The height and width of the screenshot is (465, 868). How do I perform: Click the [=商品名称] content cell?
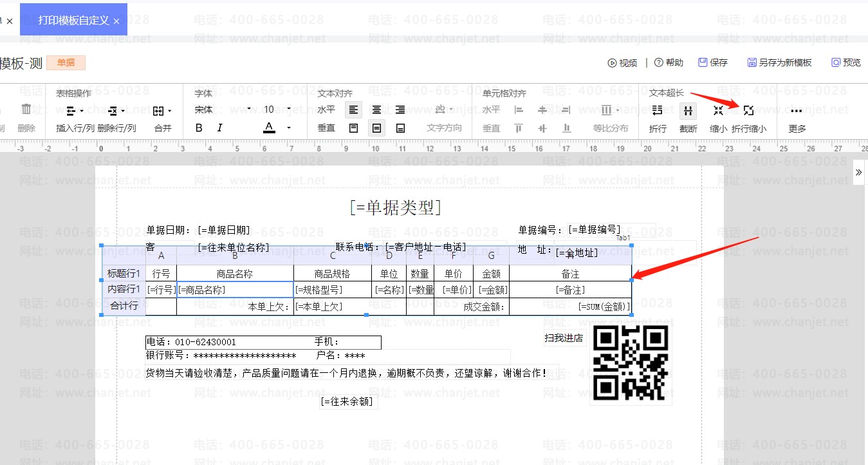coord(235,290)
